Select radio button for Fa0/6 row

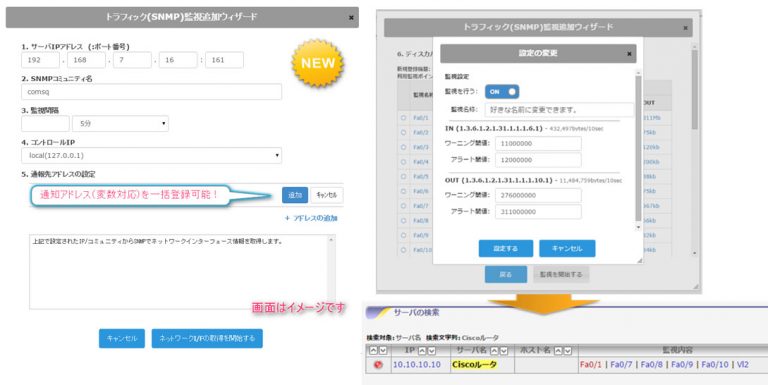click(x=404, y=191)
